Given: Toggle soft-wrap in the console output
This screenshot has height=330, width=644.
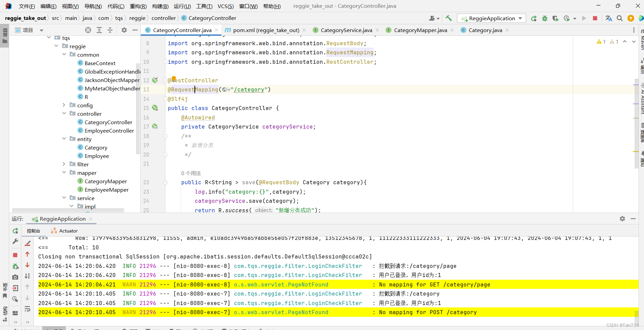Looking at the screenshot, I should [28, 309].
